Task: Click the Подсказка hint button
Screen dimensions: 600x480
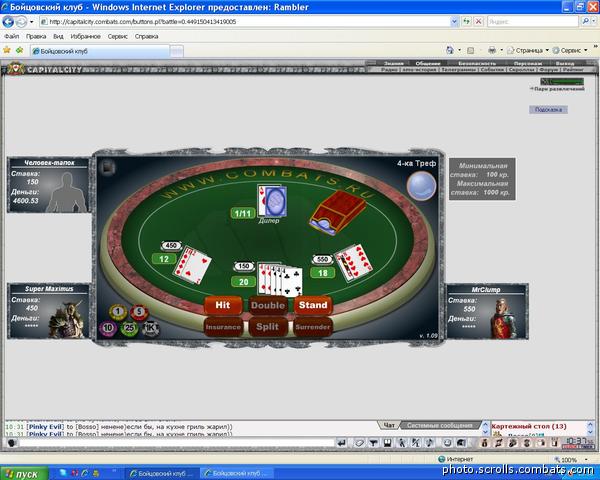Action: pos(548,109)
